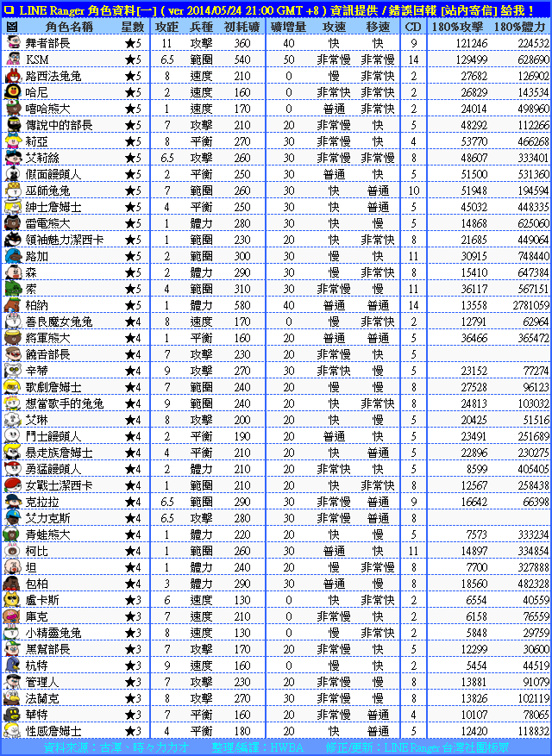
Task: Click the icon in the title bar corner
Action: tap(9, 9)
